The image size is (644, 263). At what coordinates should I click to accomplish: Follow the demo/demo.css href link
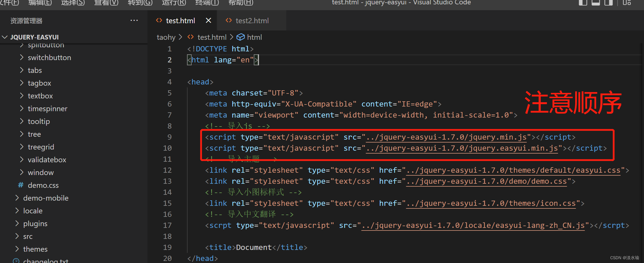coord(486,181)
